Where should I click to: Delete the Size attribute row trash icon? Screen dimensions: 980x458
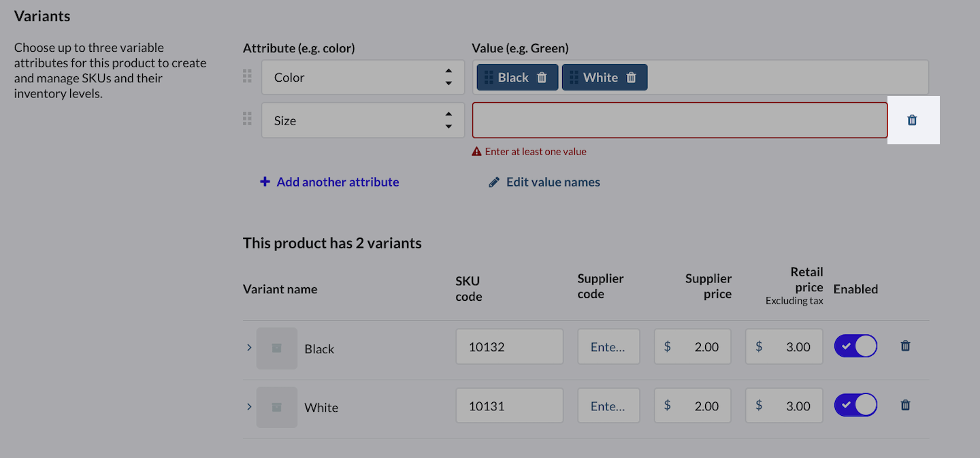coord(912,120)
